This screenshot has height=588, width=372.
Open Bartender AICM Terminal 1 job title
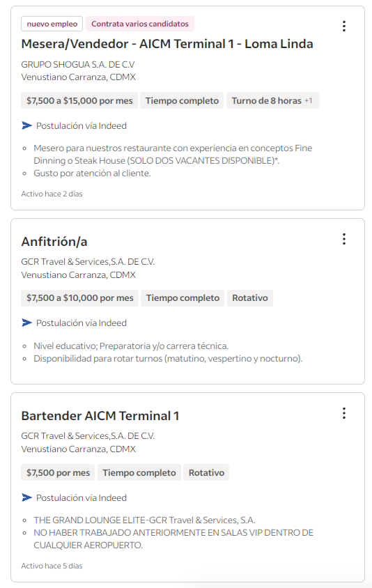(100, 416)
